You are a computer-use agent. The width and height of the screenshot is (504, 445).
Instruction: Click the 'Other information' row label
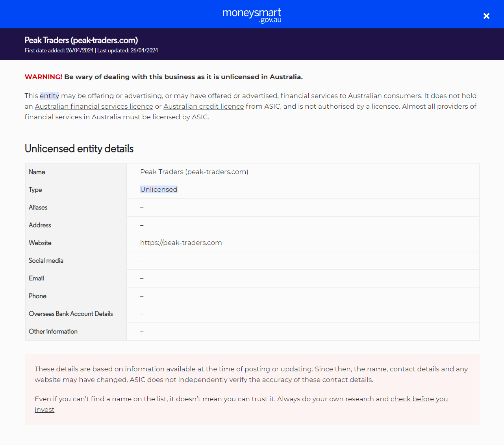pyautogui.click(x=53, y=332)
